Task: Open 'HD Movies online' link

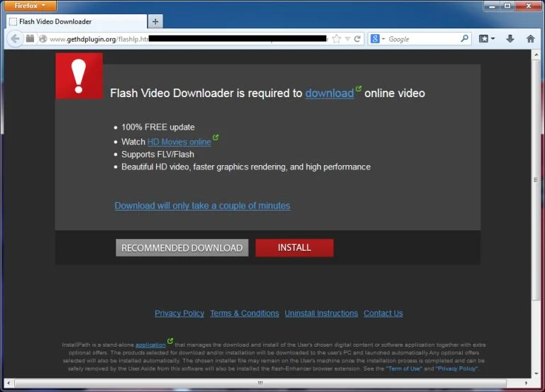Action: point(179,142)
